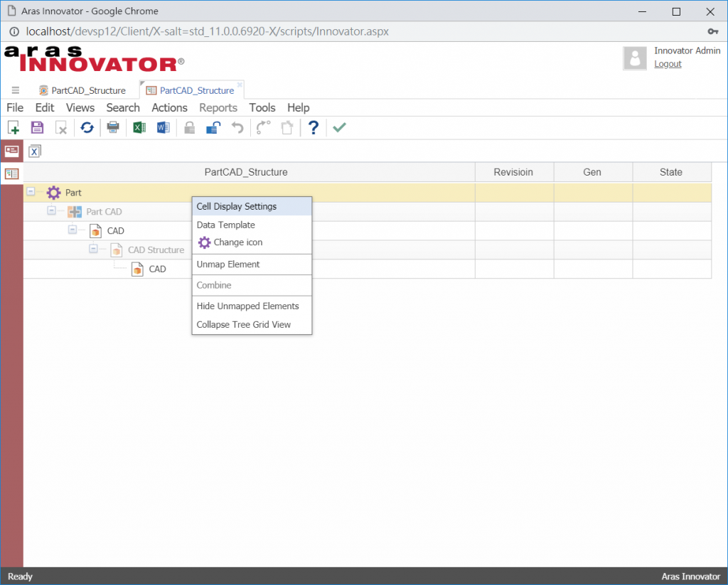Click the Promote curved-arrow toolbar icon
Screen dimensions: 728x585
(x=263, y=127)
